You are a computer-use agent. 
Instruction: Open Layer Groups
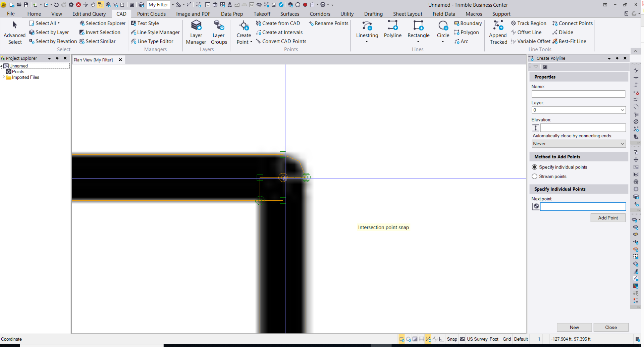point(219,26)
